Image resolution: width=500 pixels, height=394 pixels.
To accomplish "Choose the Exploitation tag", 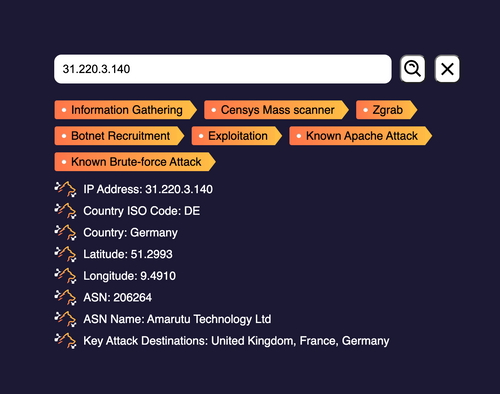I will point(237,136).
